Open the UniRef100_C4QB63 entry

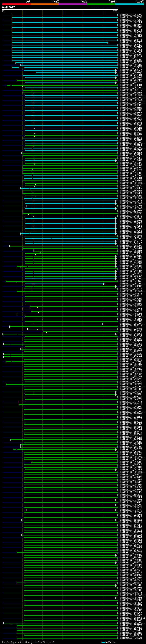[131, 334]
